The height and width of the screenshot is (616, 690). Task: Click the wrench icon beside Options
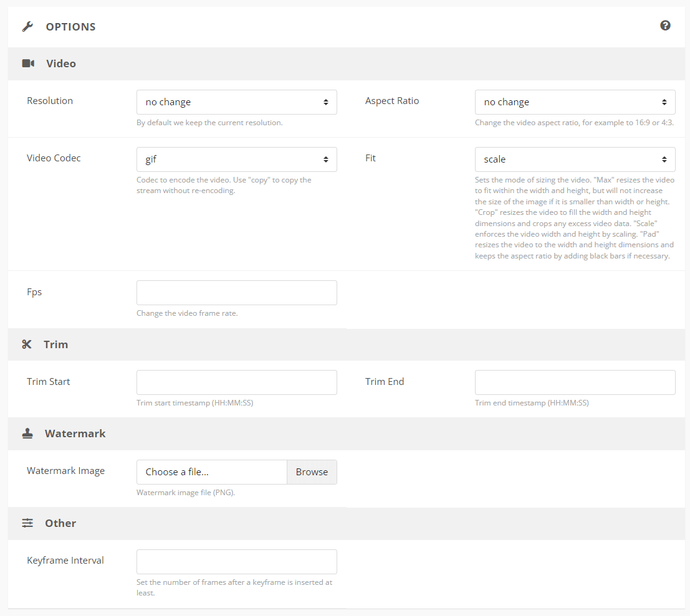pos(27,27)
